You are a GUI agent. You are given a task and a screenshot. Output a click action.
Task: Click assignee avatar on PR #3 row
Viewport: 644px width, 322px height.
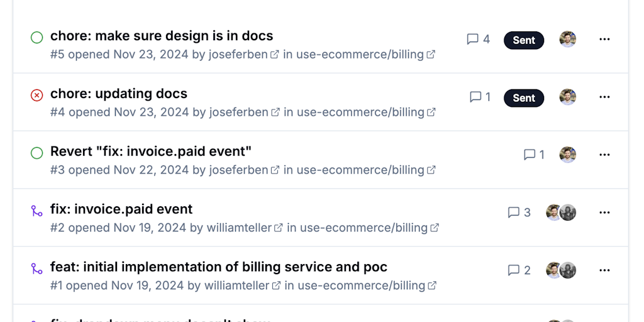568,155
